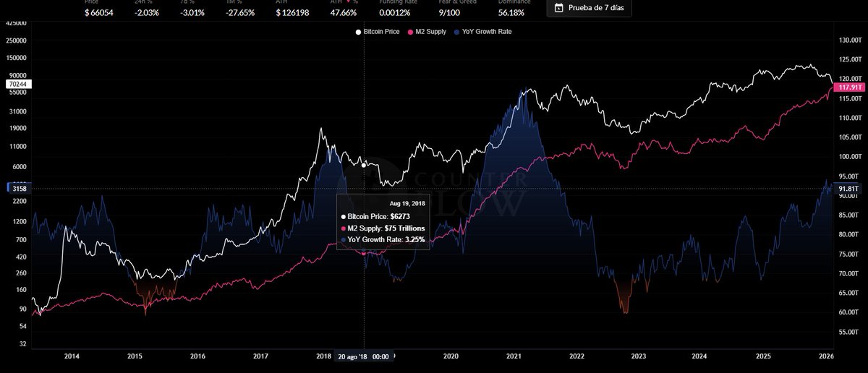868x373 pixels.
Task: Click tooltip M2 Supply: $75 Trillions row
Action: coord(383,228)
